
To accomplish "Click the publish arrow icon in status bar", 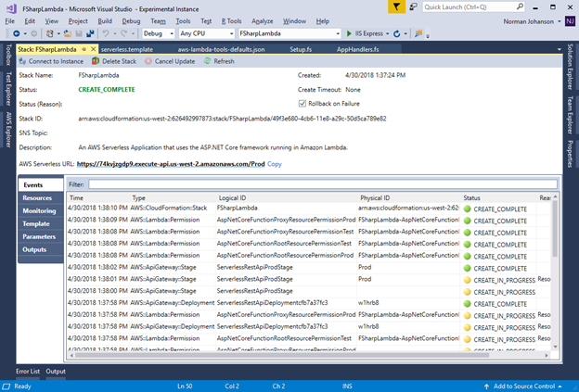I will tap(486, 386).
